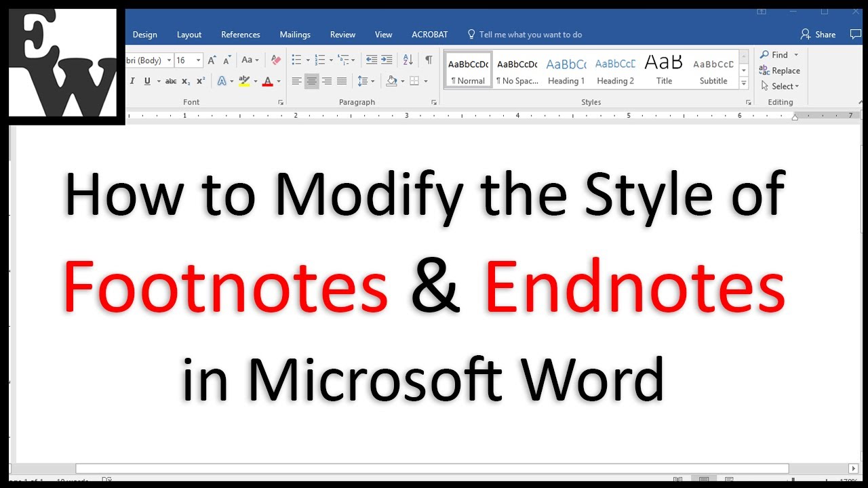Clear all formatting with eraser icon

275,60
